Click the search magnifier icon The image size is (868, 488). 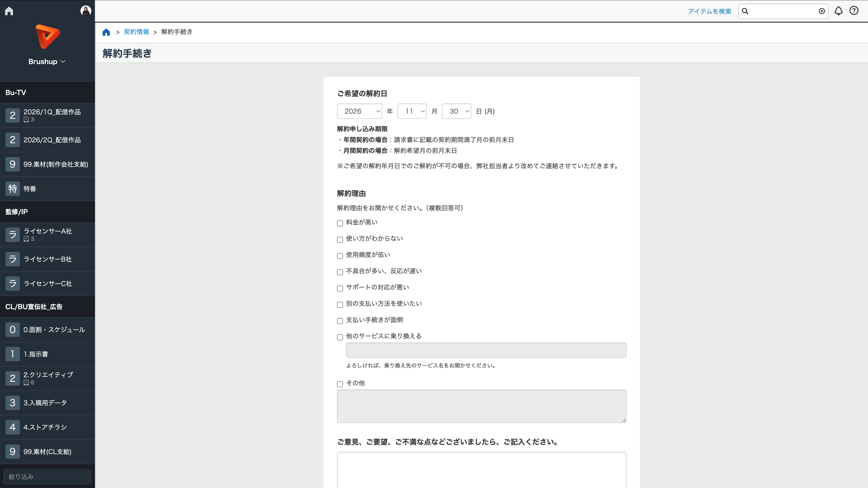tap(745, 11)
